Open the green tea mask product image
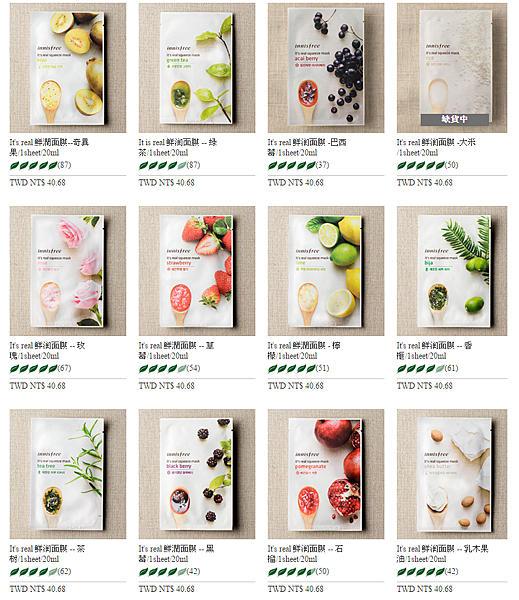Viewport: 519px width, 600px height. [197, 68]
